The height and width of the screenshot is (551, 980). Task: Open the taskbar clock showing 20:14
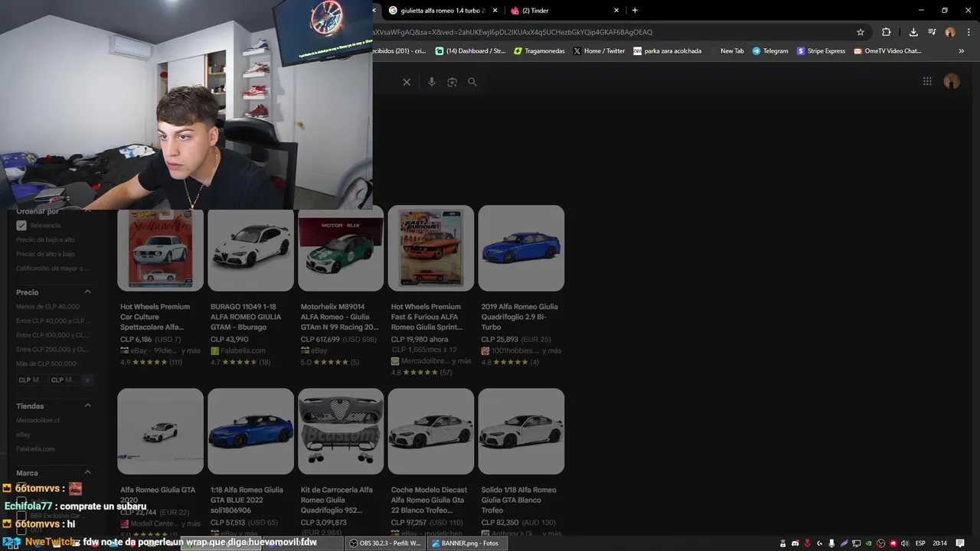[939, 543]
